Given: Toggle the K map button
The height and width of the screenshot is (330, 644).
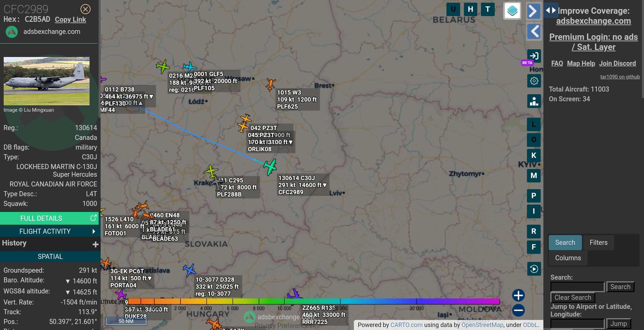Looking at the screenshot, I should tap(534, 156).
